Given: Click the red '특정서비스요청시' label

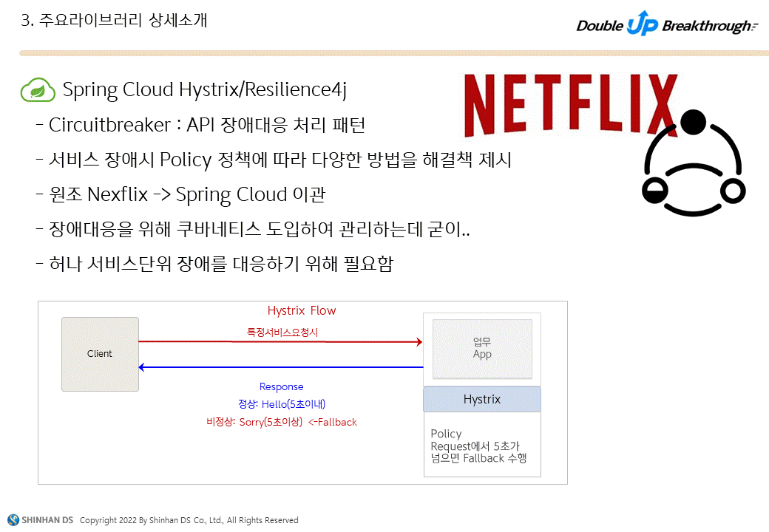Looking at the screenshot, I should pos(282,332).
